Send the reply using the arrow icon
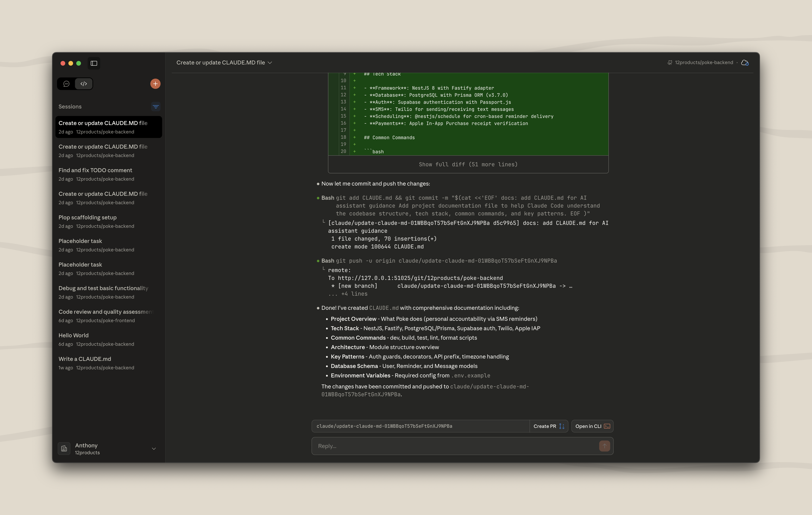This screenshot has width=812, height=515. (x=604, y=446)
